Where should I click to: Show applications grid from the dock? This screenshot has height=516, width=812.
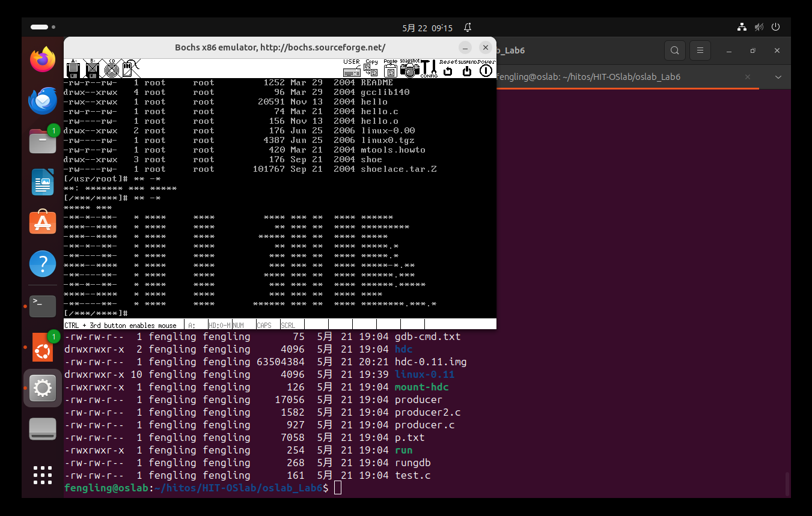click(43, 475)
